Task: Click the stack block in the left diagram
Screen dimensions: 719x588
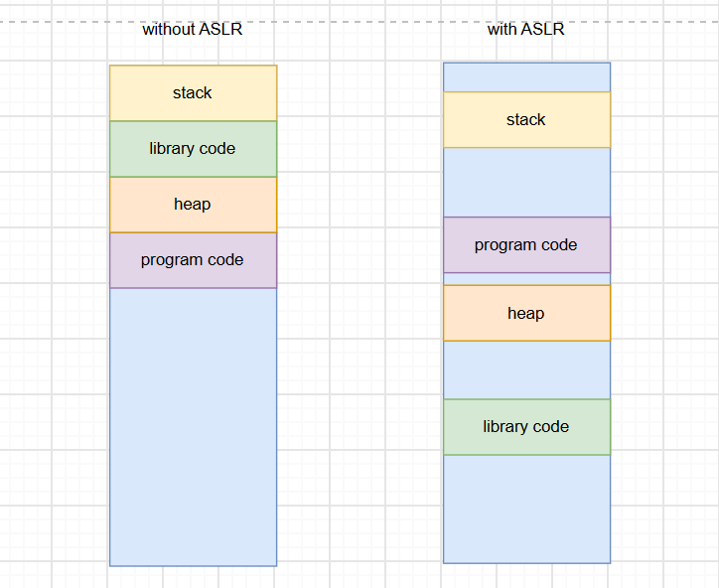Action: 193,93
